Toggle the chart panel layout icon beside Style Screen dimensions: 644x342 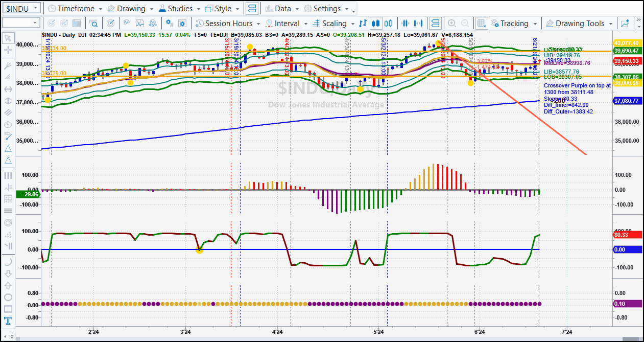tap(252, 9)
